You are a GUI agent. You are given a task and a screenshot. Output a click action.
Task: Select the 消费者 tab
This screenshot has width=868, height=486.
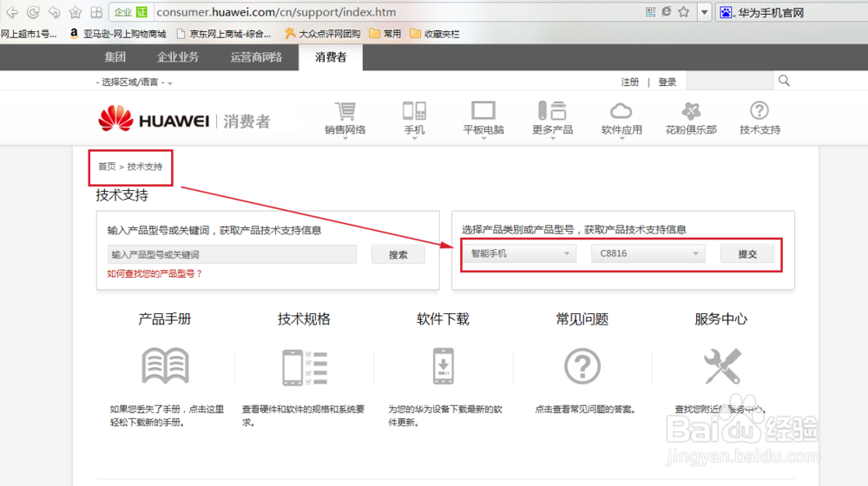331,57
